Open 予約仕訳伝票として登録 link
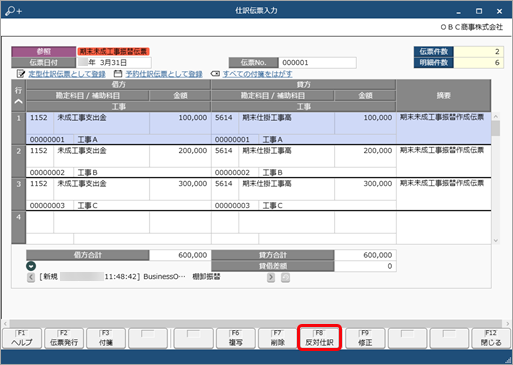The height and width of the screenshot is (365, 513). 164,74
